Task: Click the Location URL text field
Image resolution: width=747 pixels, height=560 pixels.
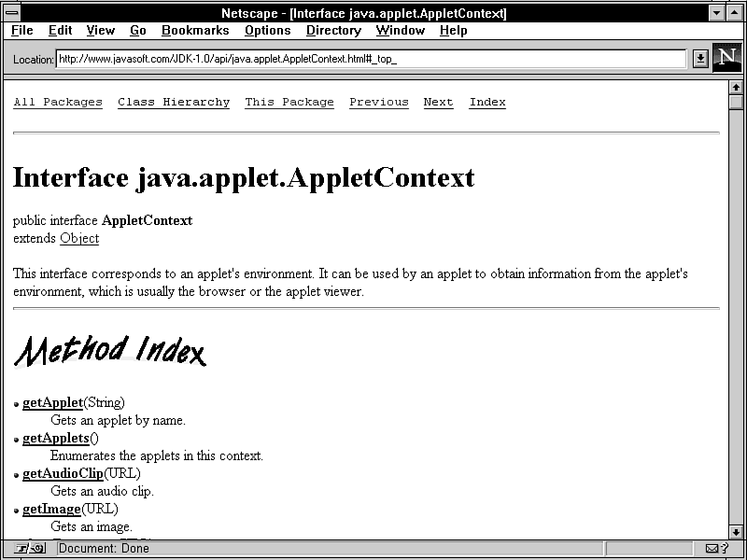Action: click(371, 59)
